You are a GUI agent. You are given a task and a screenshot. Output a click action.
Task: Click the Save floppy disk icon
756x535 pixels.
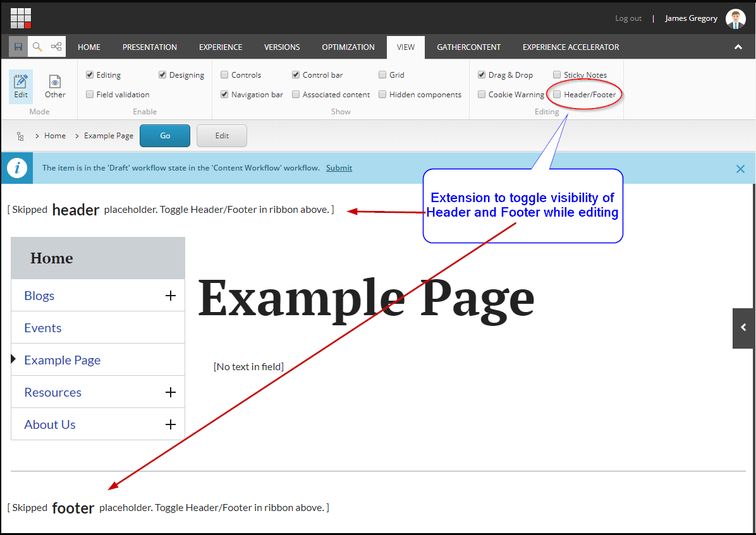pos(18,47)
